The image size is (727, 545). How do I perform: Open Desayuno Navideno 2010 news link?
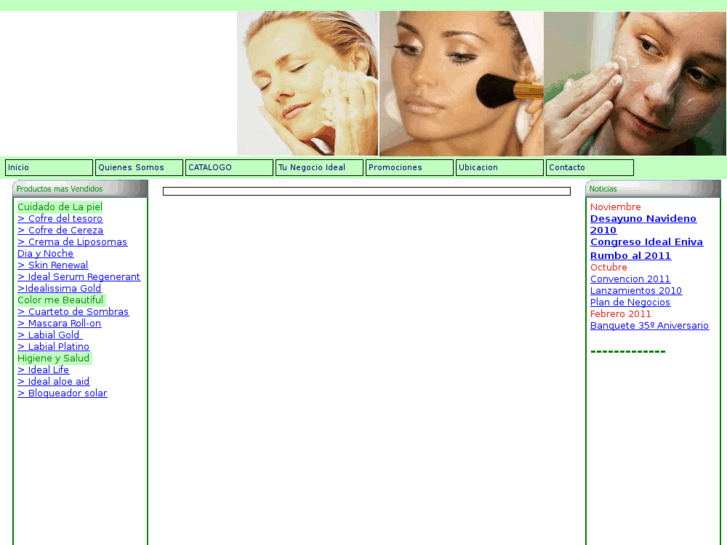click(643, 224)
